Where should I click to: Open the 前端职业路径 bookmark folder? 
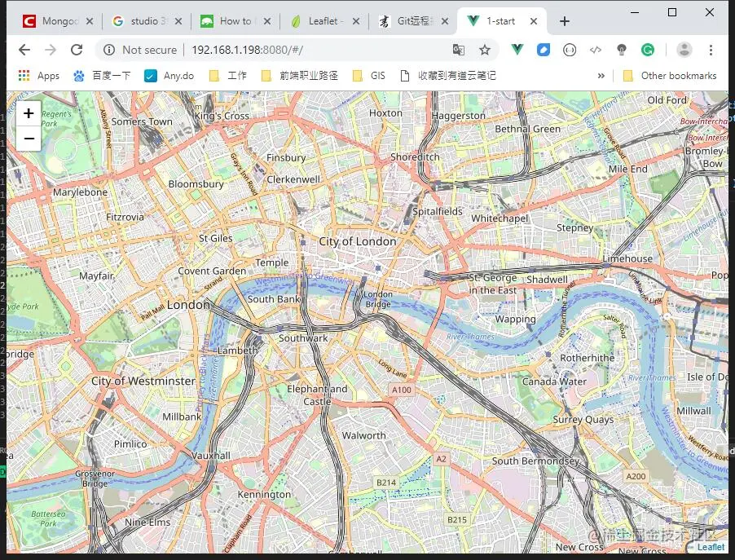(x=300, y=76)
